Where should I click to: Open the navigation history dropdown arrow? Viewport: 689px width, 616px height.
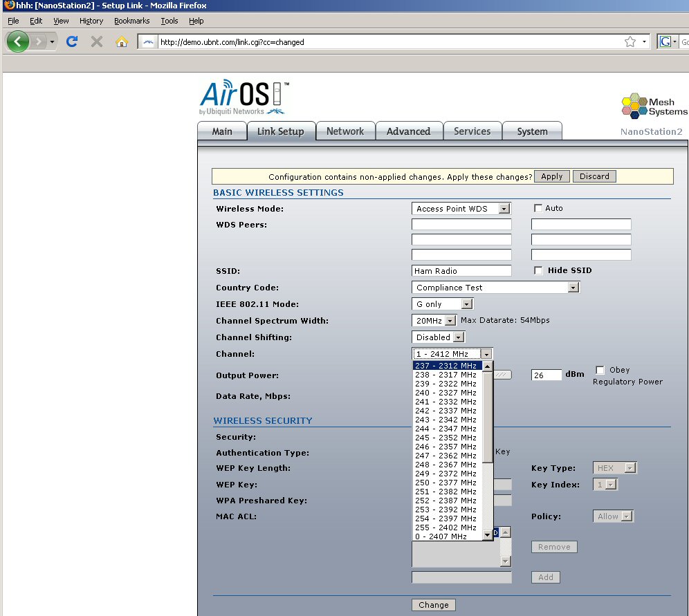coord(52,41)
